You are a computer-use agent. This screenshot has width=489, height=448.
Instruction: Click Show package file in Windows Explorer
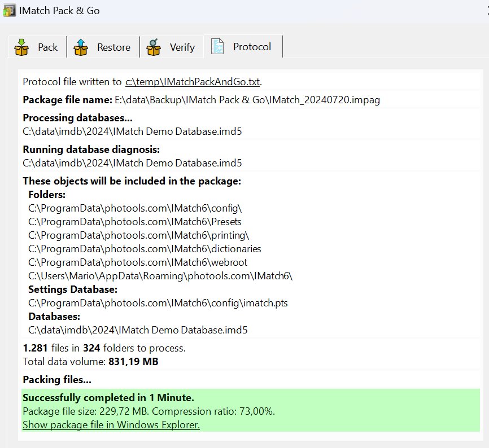point(111,425)
